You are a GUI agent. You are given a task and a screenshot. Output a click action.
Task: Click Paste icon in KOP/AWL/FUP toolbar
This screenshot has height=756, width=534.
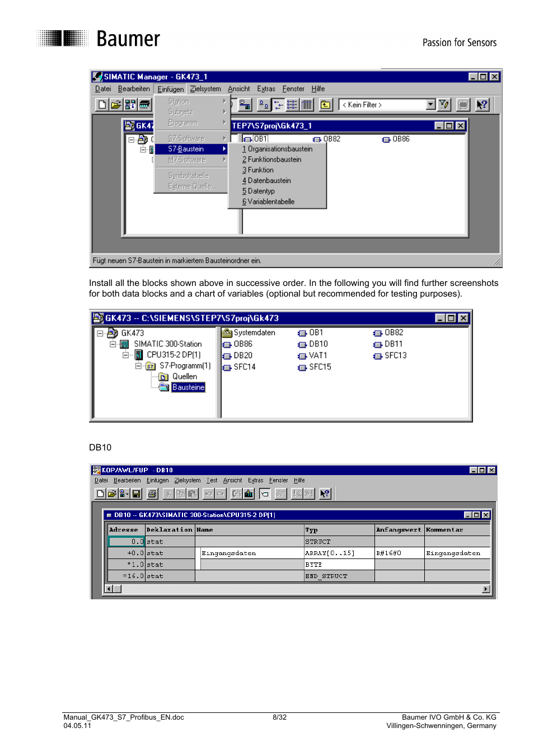[x=193, y=494]
